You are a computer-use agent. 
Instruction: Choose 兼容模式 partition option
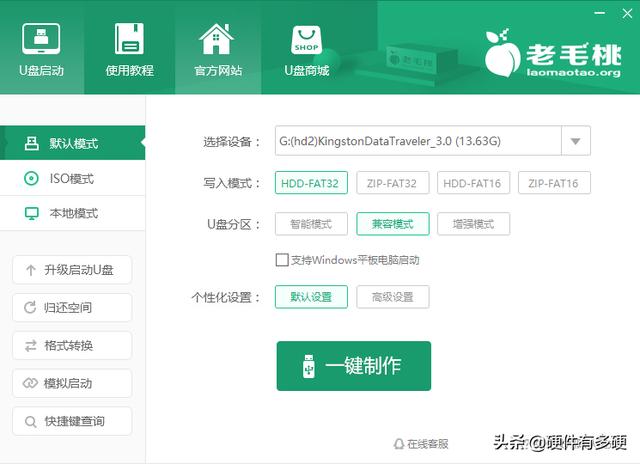392,224
